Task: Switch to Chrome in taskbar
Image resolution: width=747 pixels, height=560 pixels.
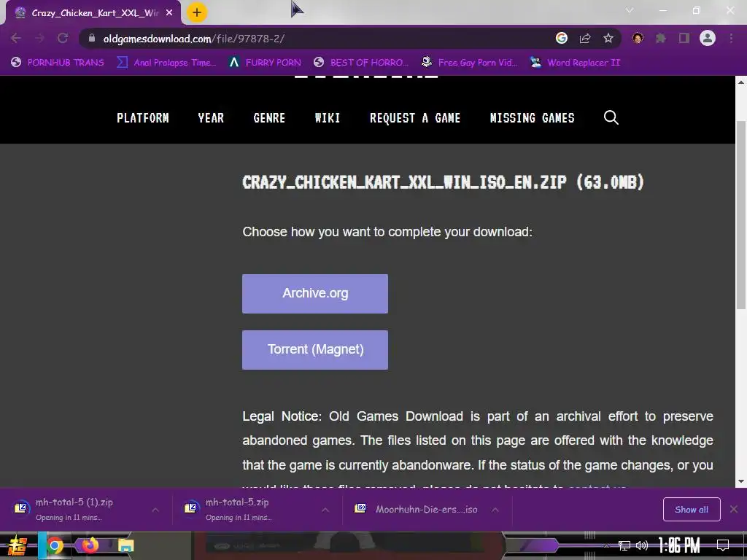Action: click(55, 545)
